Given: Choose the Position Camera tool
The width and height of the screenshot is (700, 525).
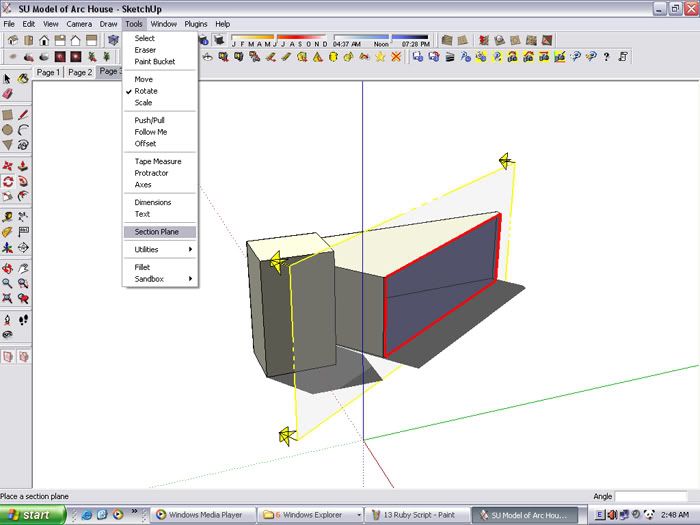Looking at the screenshot, I should tap(7, 320).
